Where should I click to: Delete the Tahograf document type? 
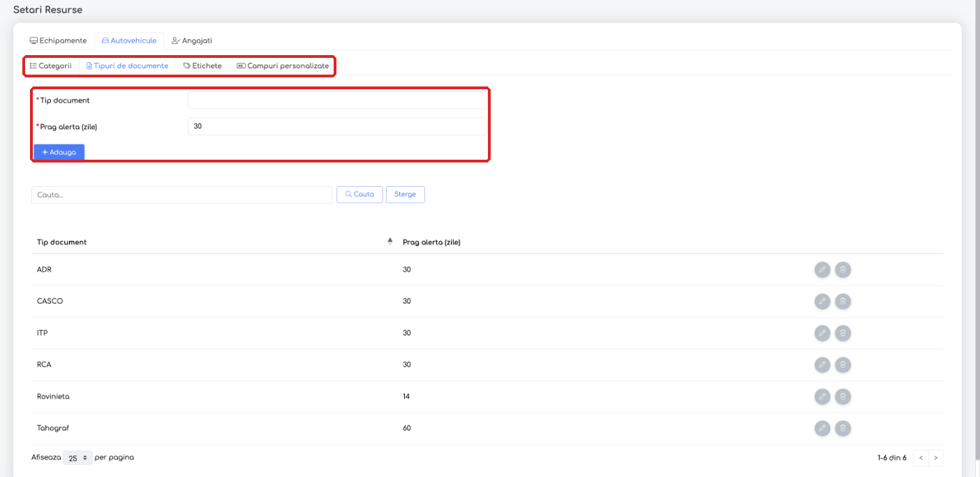pyautogui.click(x=842, y=428)
